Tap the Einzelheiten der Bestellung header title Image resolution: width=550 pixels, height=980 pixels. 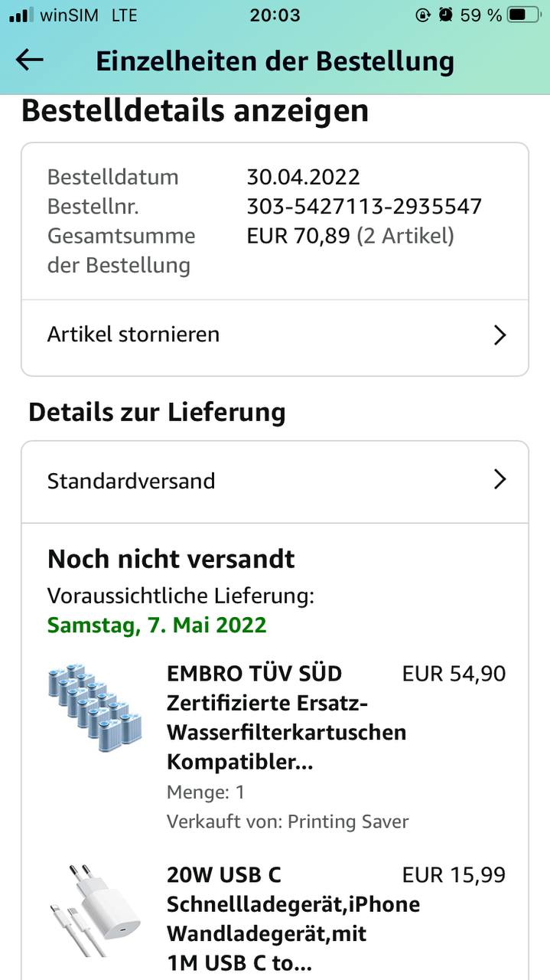click(275, 61)
